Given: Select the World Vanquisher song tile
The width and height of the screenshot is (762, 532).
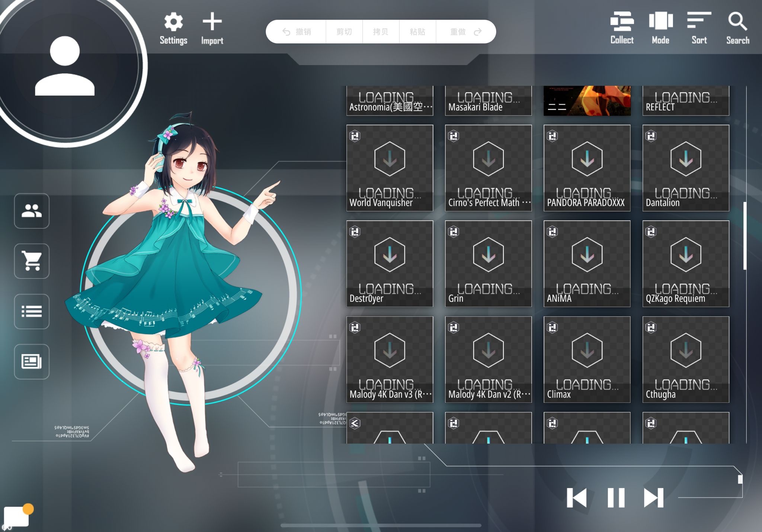Looking at the screenshot, I should click(390, 168).
